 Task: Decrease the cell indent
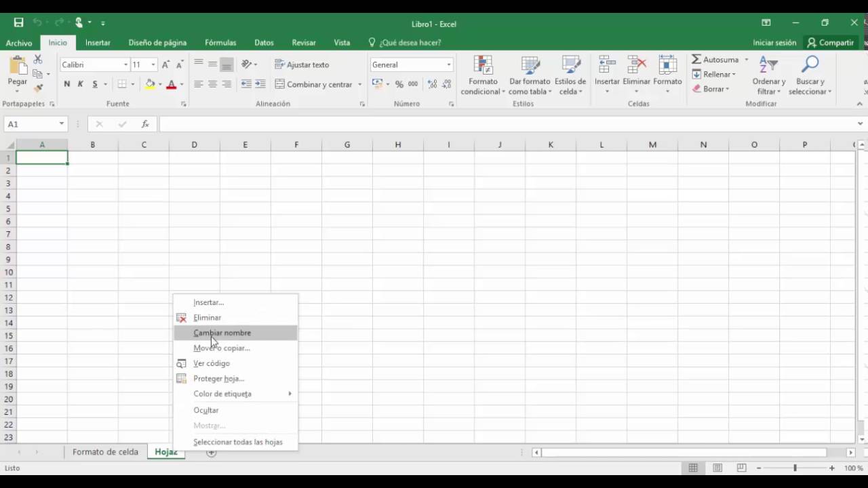click(x=246, y=84)
